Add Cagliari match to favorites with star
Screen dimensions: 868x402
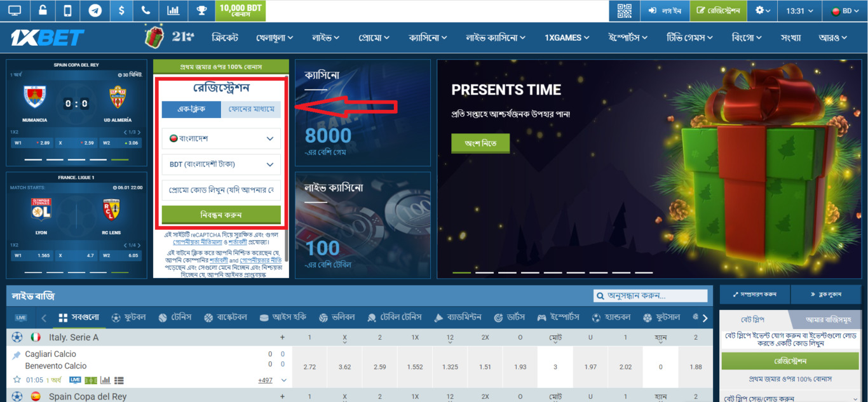click(x=17, y=380)
